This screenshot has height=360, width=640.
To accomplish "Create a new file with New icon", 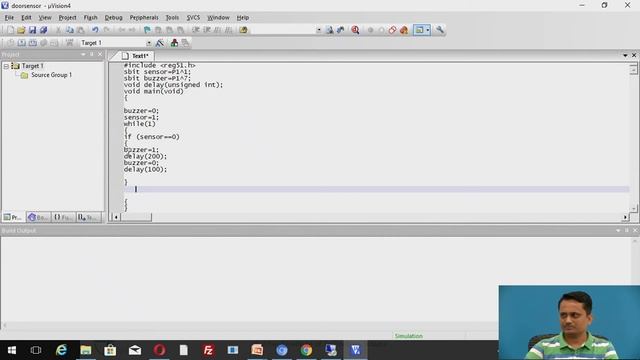I will pyautogui.click(x=10, y=30).
